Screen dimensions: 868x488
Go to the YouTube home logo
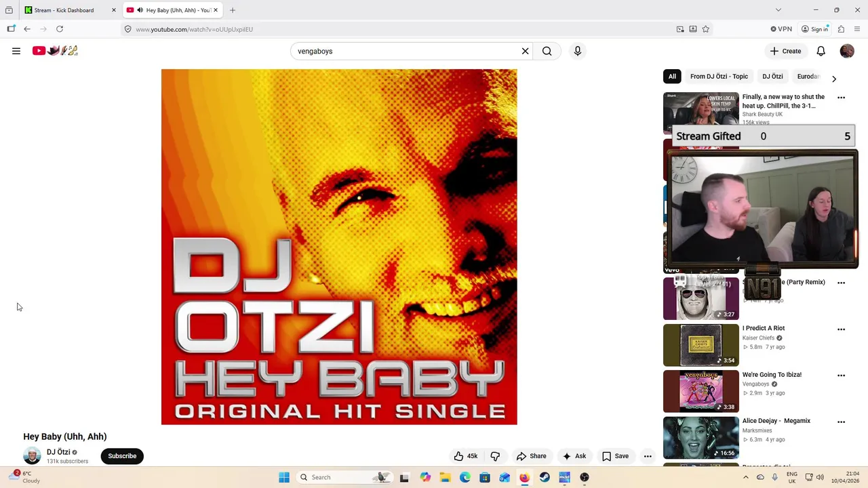[x=55, y=51]
